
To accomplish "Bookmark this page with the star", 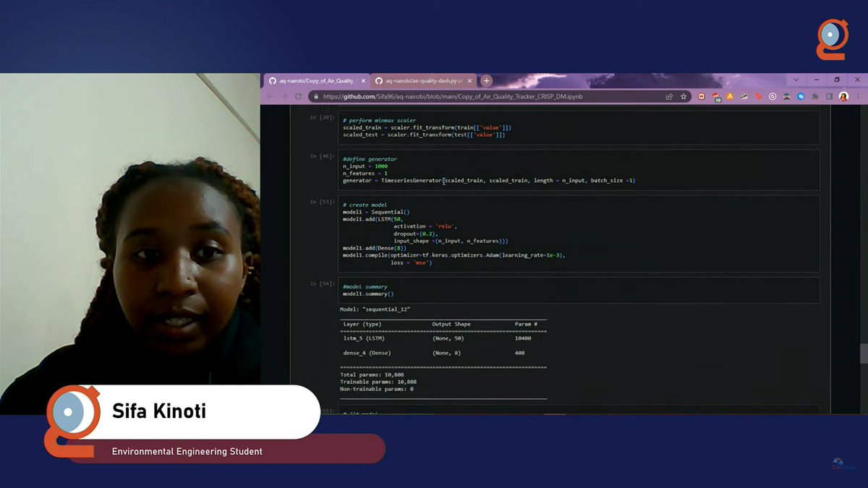I will click(683, 96).
